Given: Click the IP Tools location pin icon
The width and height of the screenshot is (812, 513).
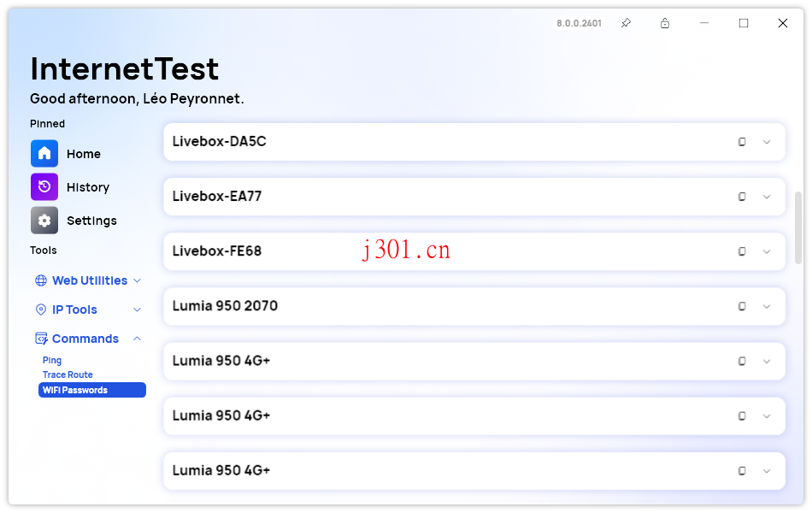Looking at the screenshot, I should click(39, 309).
